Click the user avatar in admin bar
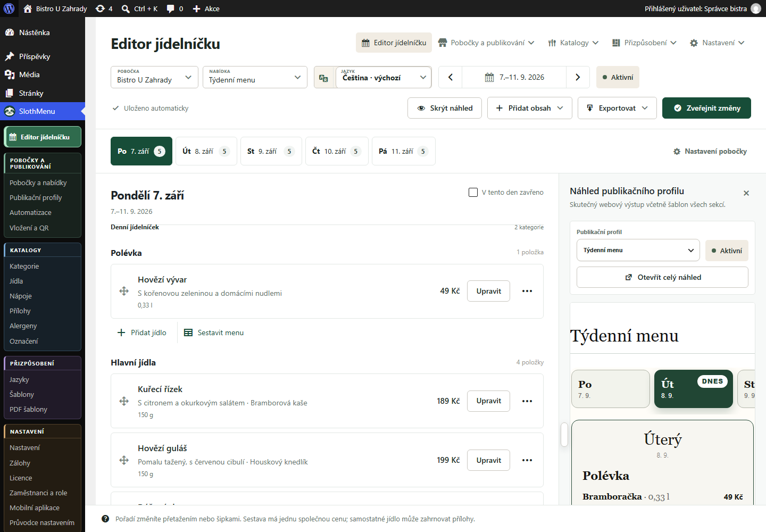766x532 pixels. coord(755,9)
